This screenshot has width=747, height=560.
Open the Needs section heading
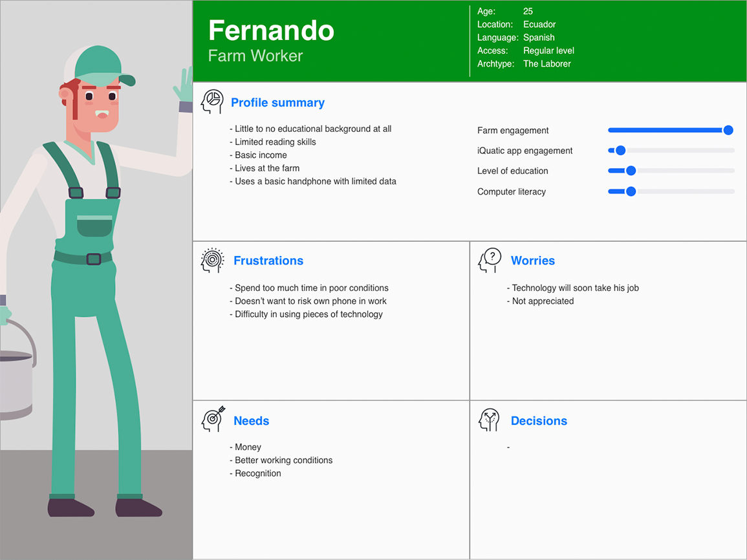pyautogui.click(x=251, y=421)
